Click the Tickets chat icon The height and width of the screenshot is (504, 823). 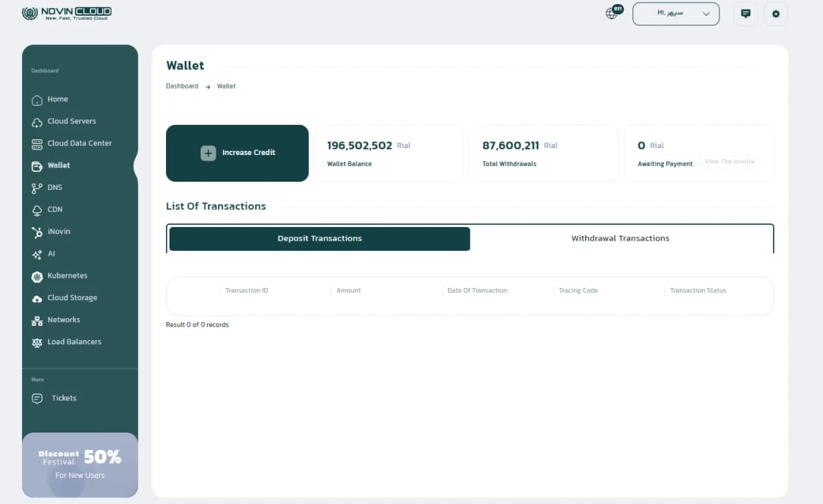37,398
